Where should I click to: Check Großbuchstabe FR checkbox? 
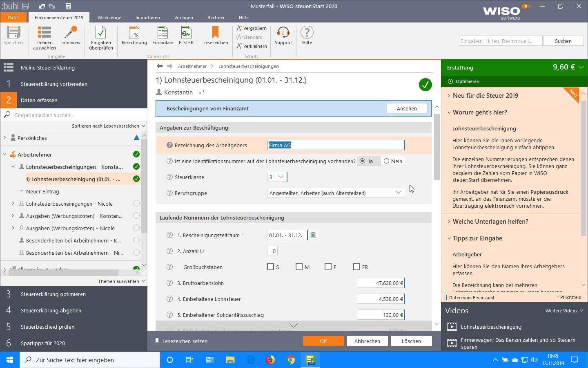tap(356, 267)
